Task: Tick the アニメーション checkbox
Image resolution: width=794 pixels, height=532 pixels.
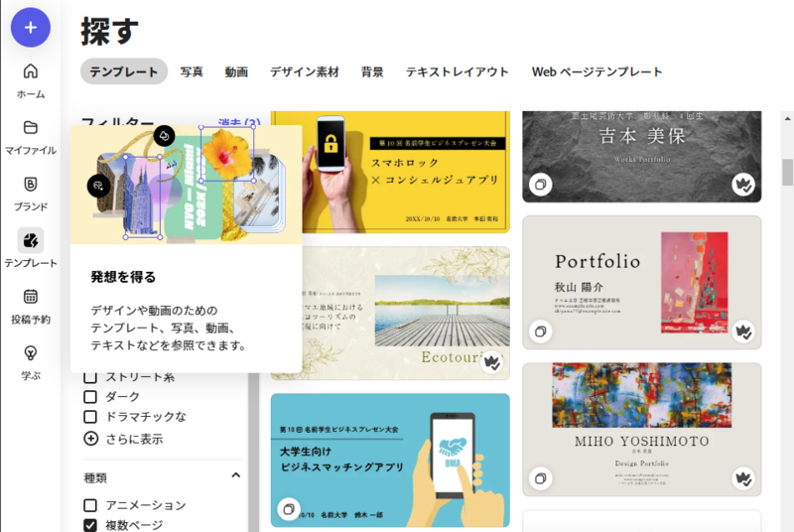Action: [x=90, y=505]
